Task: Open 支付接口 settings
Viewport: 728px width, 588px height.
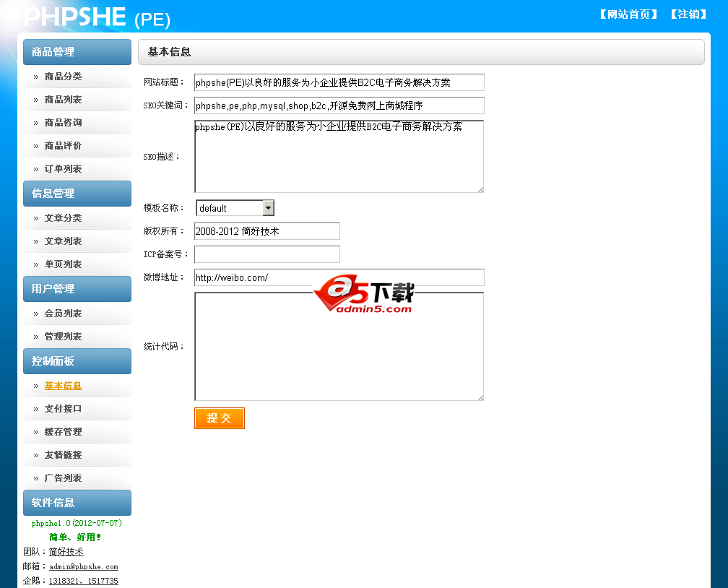Action: [x=63, y=409]
